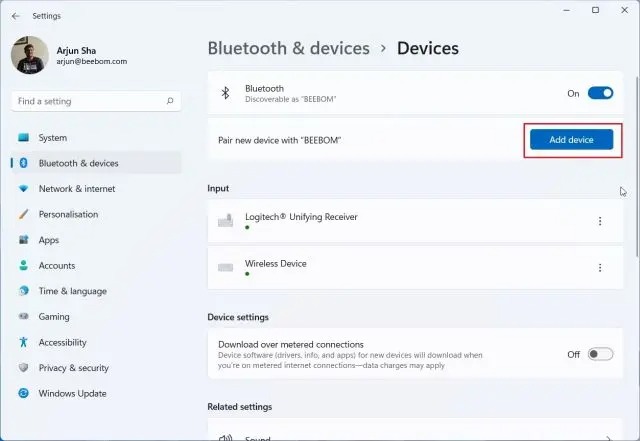Click the Personalisation brush icon

click(24, 214)
